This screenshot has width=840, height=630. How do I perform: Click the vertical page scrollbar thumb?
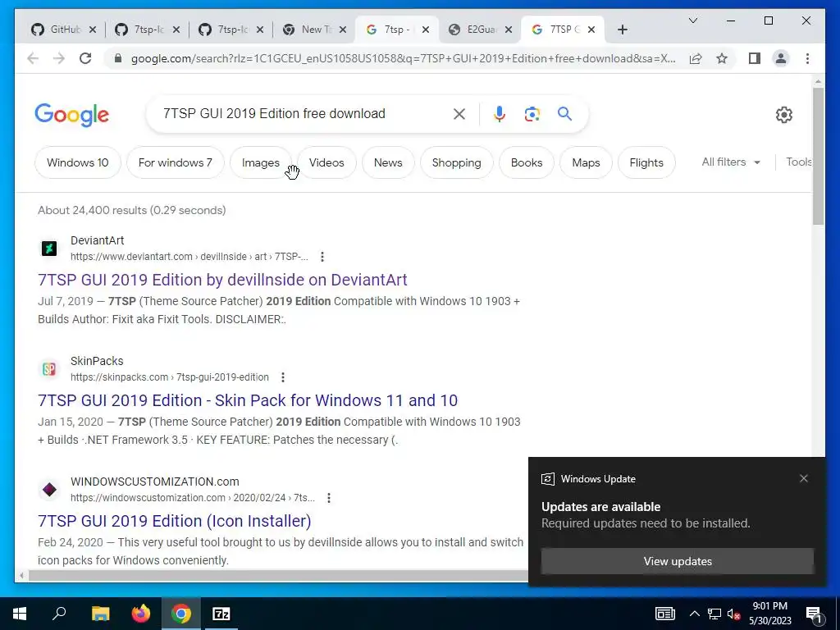pyautogui.click(x=818, y=156)
